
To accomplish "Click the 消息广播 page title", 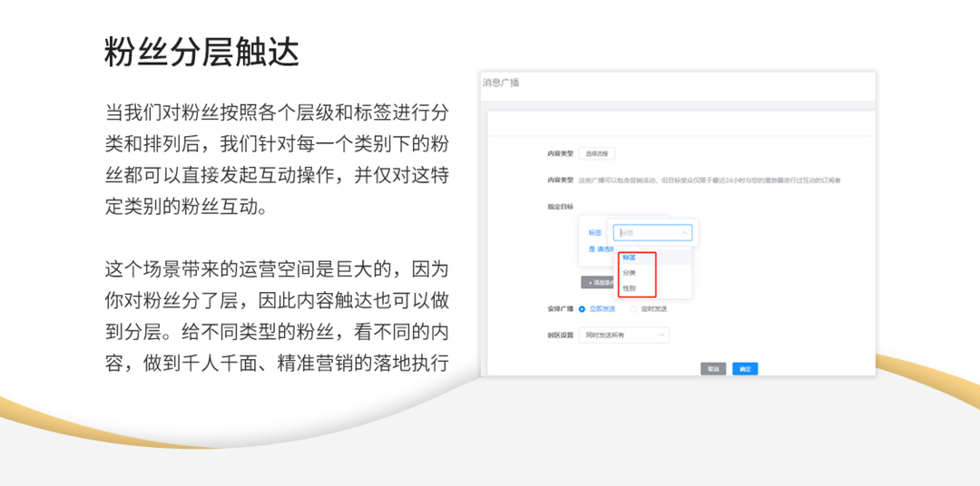I will (501, 83).
